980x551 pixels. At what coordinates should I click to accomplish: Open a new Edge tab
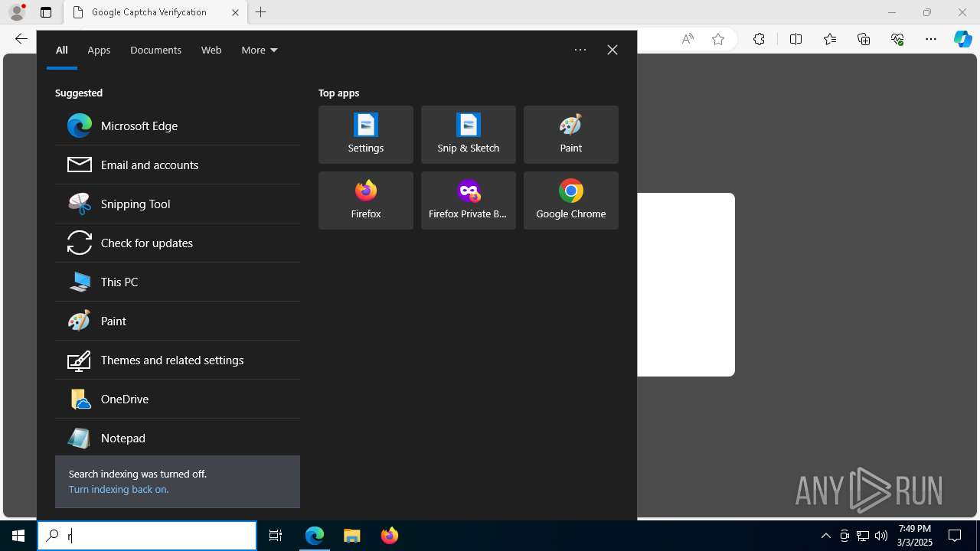[x=261, y=12]
